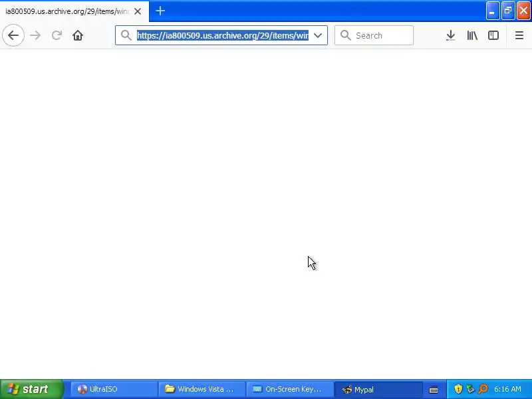This screenshot has width=532, height=399.
Task: Switch to On-Screen Keyboard taskbar button
Action: point(290,389)
